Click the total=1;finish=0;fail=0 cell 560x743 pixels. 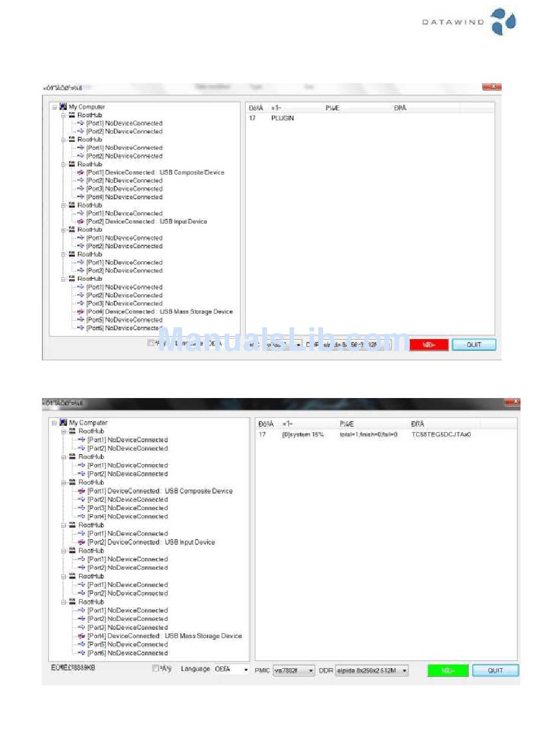click(x=368, y=435)
